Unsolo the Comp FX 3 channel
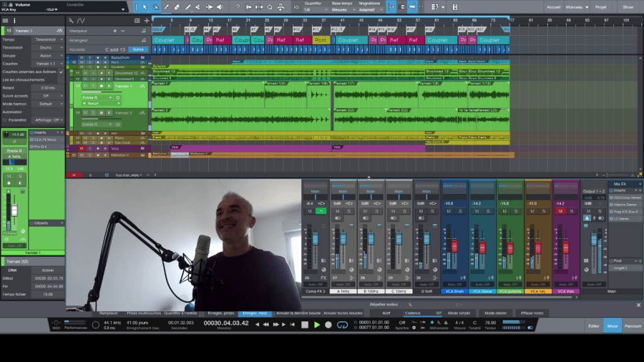Screen dimensions: 644x362 (x=322, y=211)
